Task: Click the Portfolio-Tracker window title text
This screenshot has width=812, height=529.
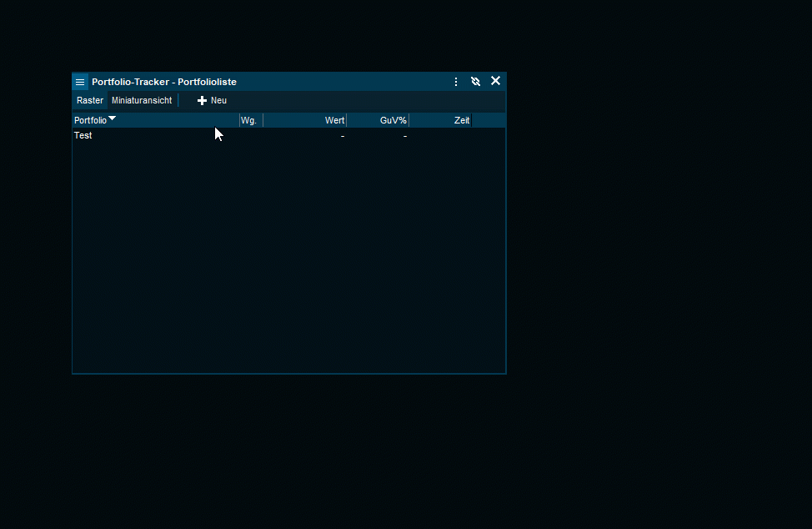Action: pyautogui.click(x=164, y=82)
